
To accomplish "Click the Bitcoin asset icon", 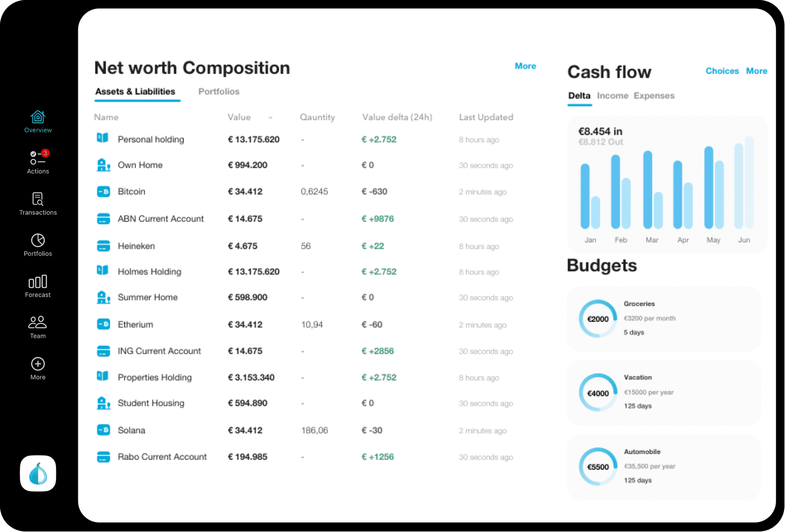I will 103,192.
